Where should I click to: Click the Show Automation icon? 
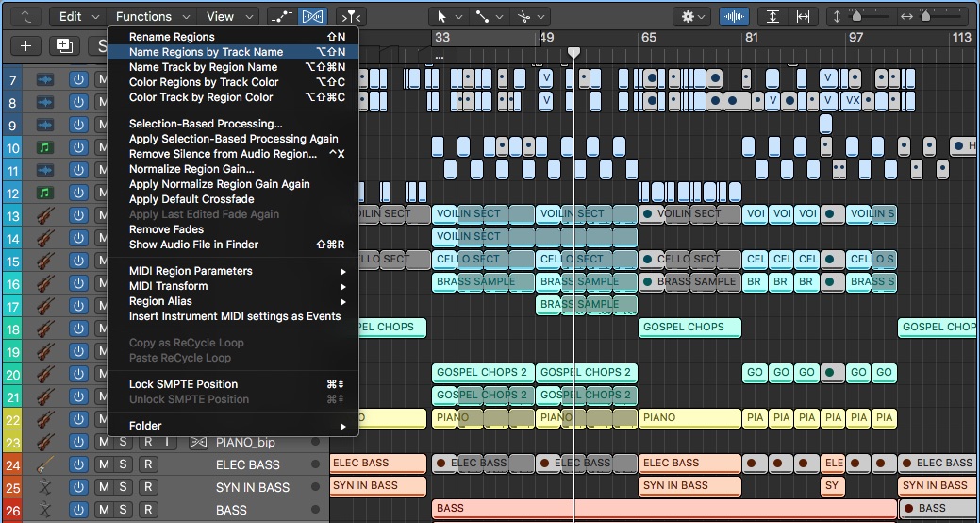pyautogui.click(x=280, y=16)
